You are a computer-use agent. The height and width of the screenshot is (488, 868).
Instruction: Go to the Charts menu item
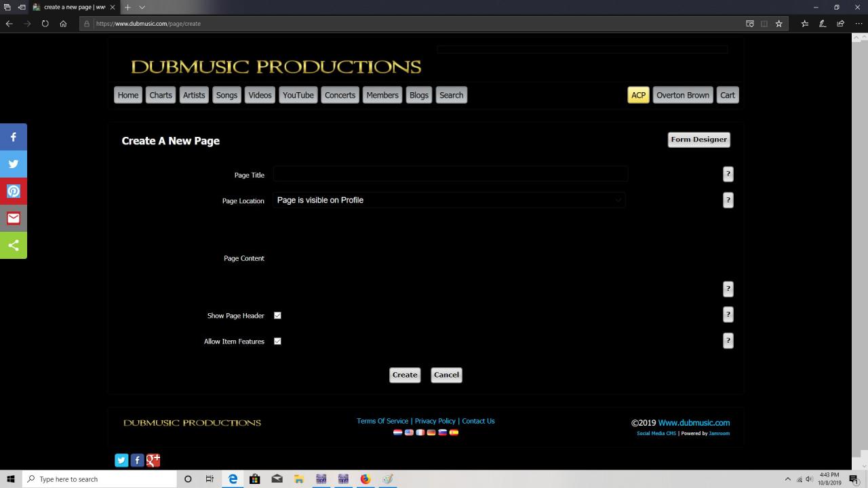[161, 96]
